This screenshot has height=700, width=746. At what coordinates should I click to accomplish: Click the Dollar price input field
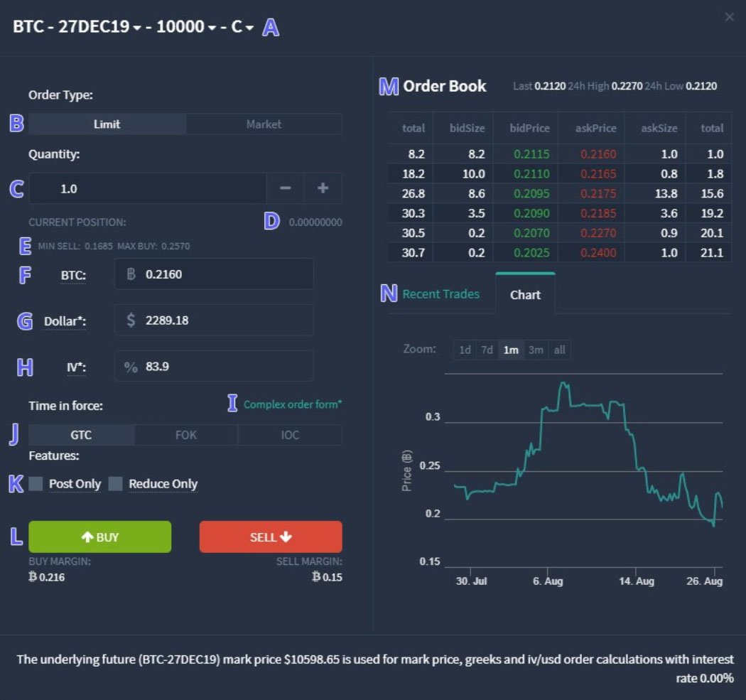(x=214, y=321)
